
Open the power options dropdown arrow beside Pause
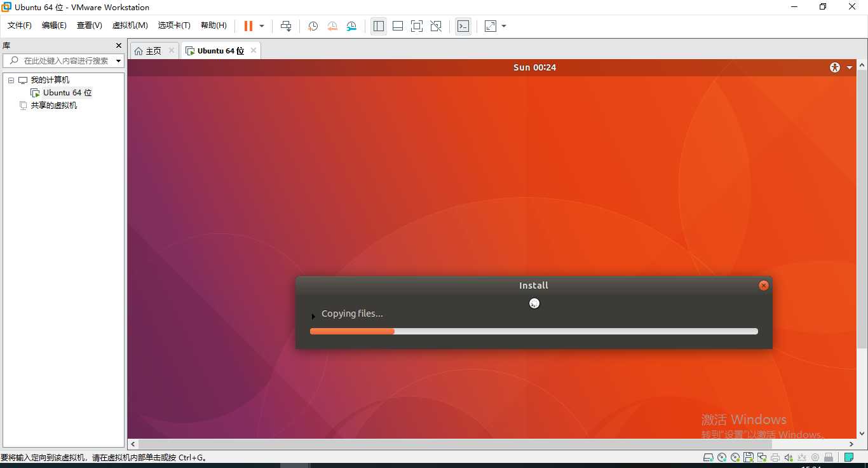[262, 26]
